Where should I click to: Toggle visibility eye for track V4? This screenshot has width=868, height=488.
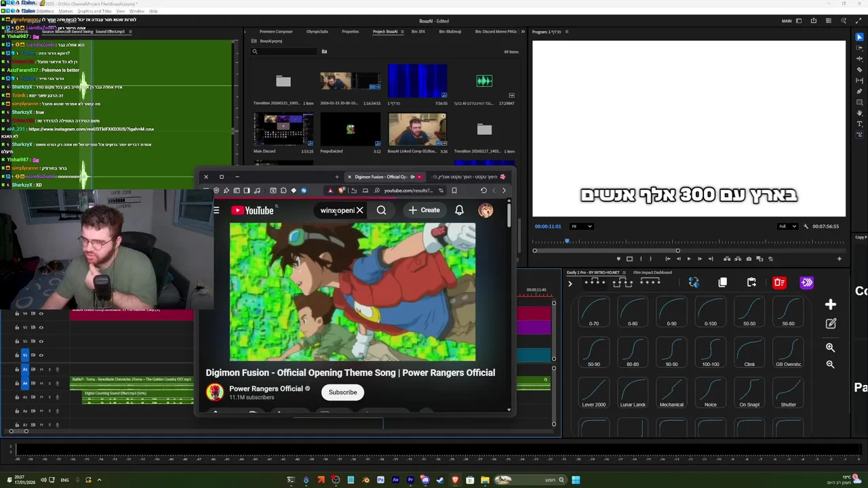(x=41, y=313)
